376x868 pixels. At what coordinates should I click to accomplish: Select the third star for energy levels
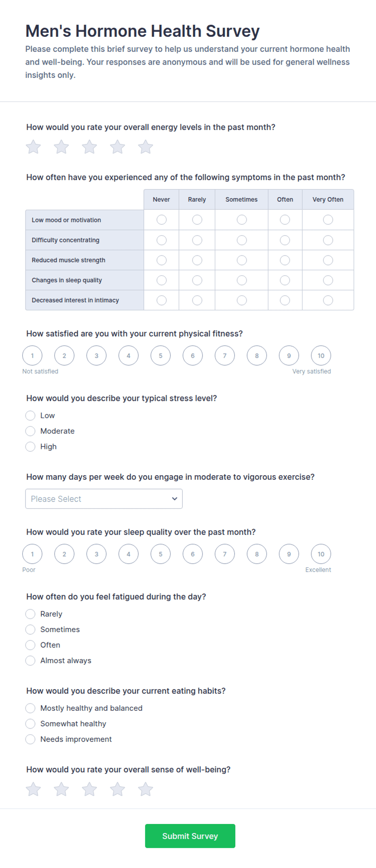tap(89, 147)
